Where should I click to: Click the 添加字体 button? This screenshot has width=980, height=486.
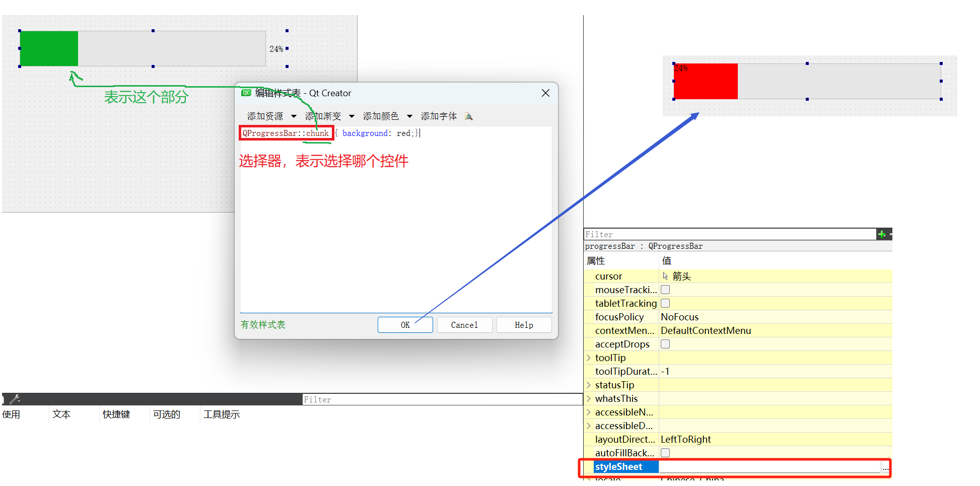tap(439, 116)
